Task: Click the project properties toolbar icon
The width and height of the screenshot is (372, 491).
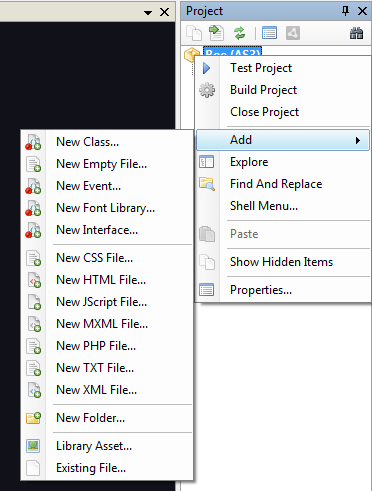Action: (269, 33)
